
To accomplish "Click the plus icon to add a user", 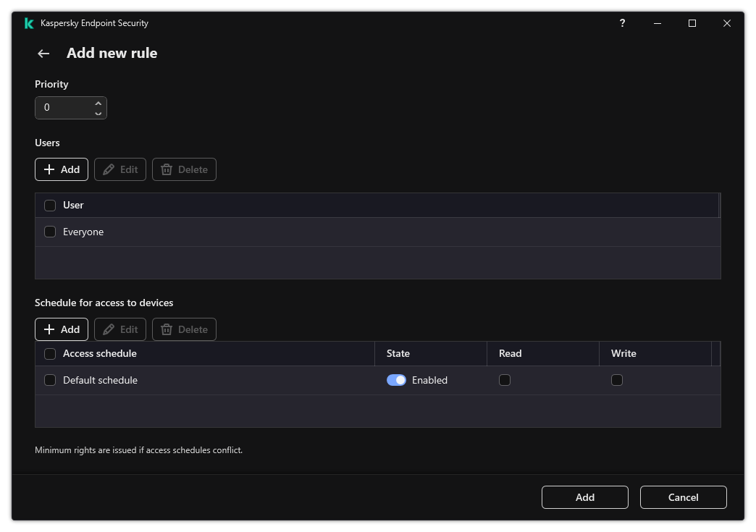I will (50, 169).
